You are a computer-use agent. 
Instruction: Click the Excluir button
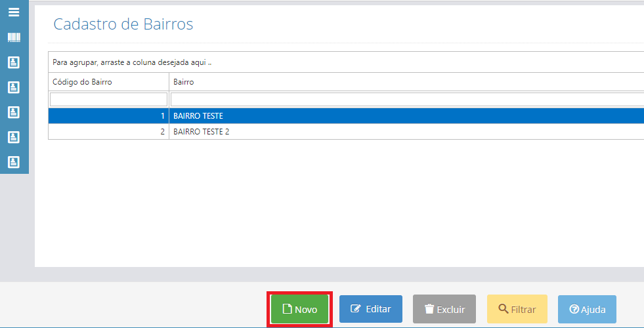coord(444,309)
